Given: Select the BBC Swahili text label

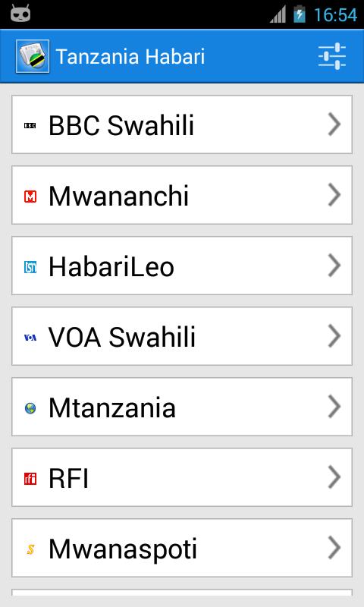Looking at the screenshot, I should coord(121,125).
